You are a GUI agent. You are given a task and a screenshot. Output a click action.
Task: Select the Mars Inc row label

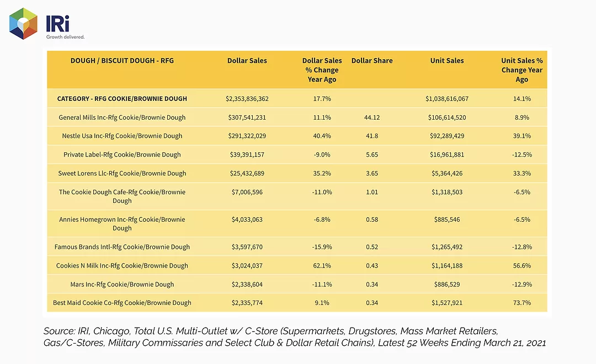pyautogui.click(x=122, y=284)
